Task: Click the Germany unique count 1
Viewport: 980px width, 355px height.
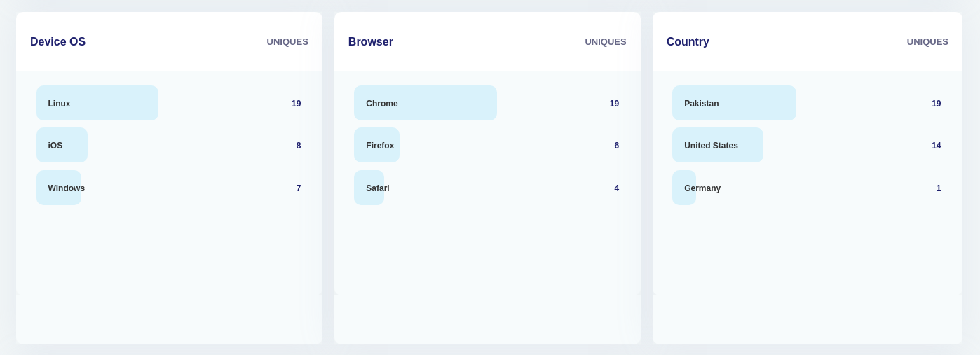Action: pos(939,188)
